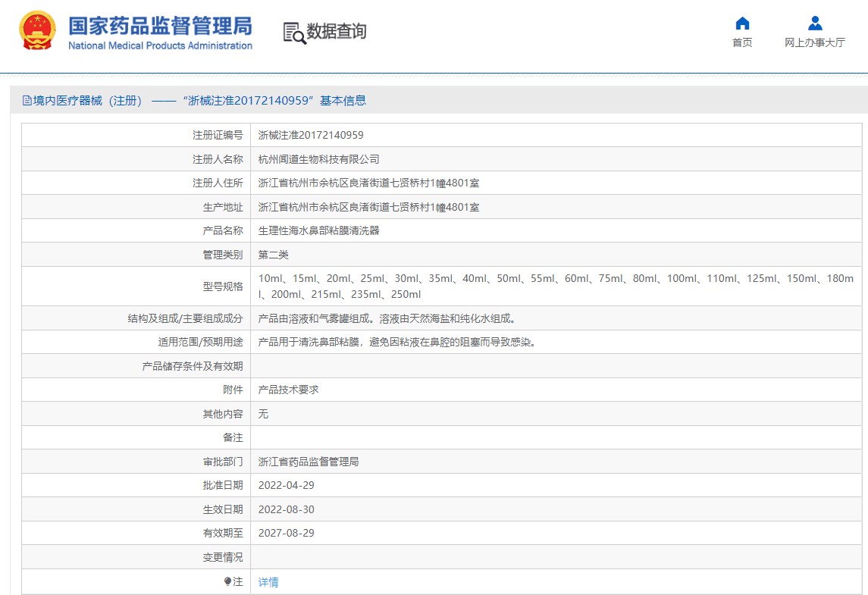The width and height of the screenshot is (868, 595).
Task: Select the 生产地址 address value
Action: [x=368, y=207]
